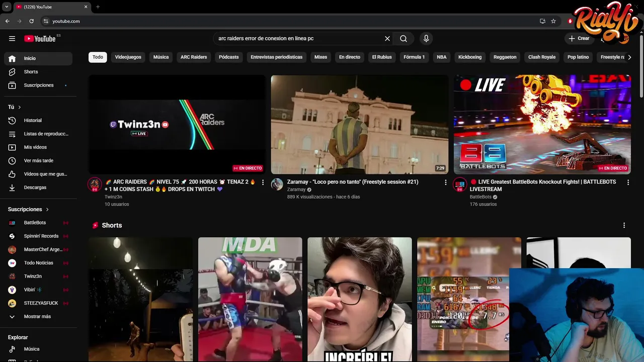Open Spinnin' Records subscription channel
The height and width of the screenshot is (362, 644).
(x=38, y=236)
